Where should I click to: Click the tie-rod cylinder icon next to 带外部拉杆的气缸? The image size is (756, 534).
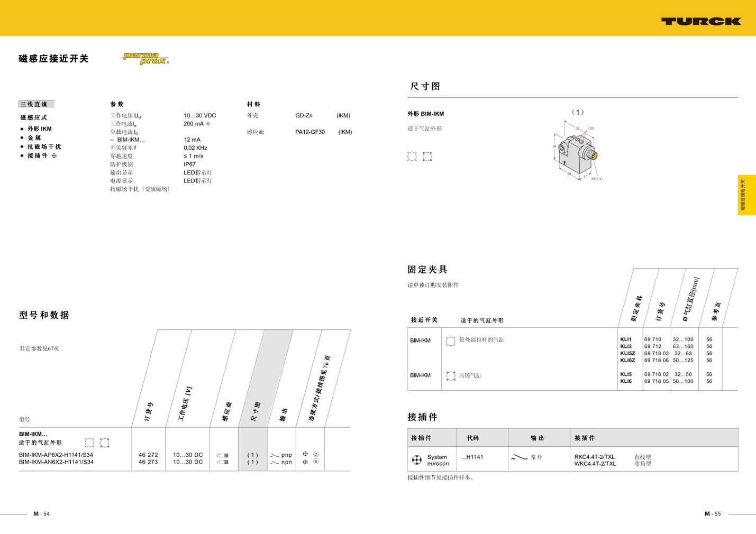[x=450, y=341]
